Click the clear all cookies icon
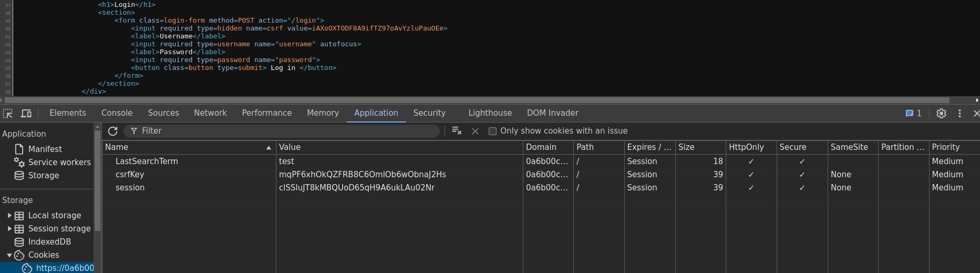Image resolution: width=980 pixels, height=273 pixels. tap(457, 131)
